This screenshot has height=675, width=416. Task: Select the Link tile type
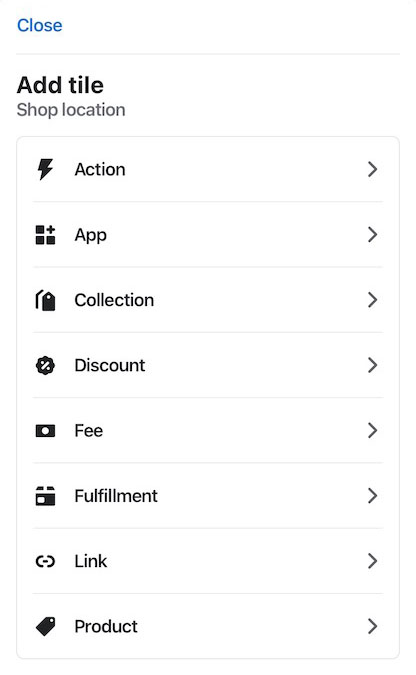pos(208,561)
